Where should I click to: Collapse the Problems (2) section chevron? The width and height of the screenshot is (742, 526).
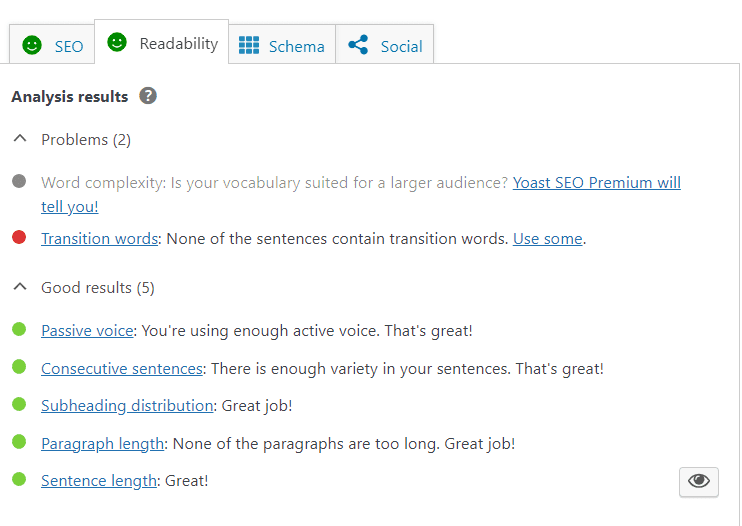(20, 139)
